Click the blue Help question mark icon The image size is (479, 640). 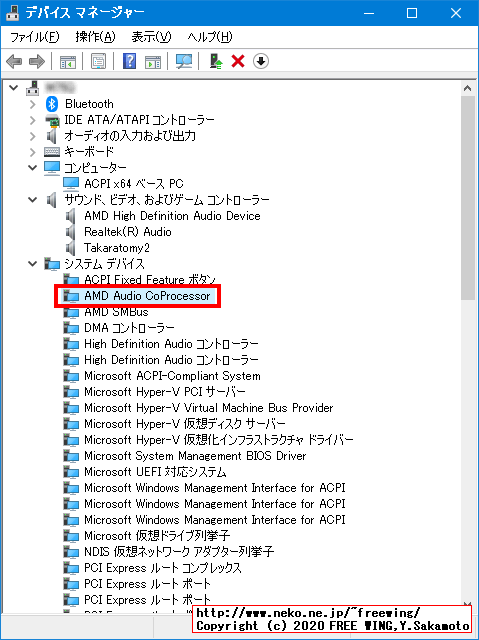tap(129, 62)
